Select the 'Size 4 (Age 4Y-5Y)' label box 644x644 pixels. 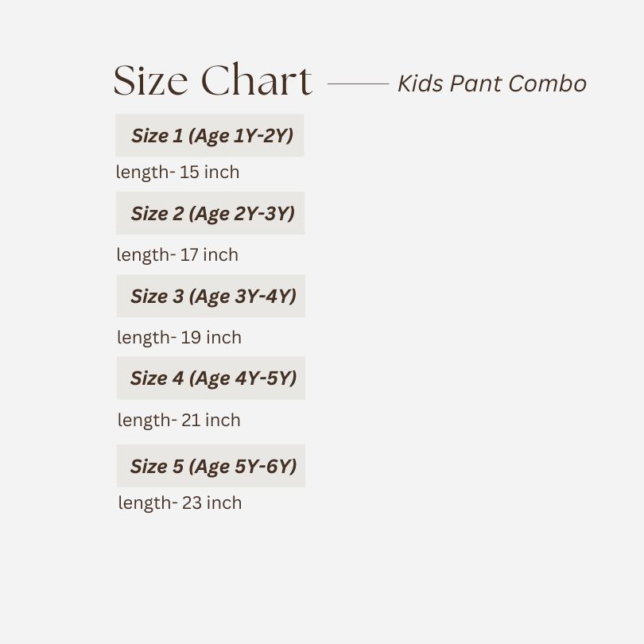pos(211,378)
